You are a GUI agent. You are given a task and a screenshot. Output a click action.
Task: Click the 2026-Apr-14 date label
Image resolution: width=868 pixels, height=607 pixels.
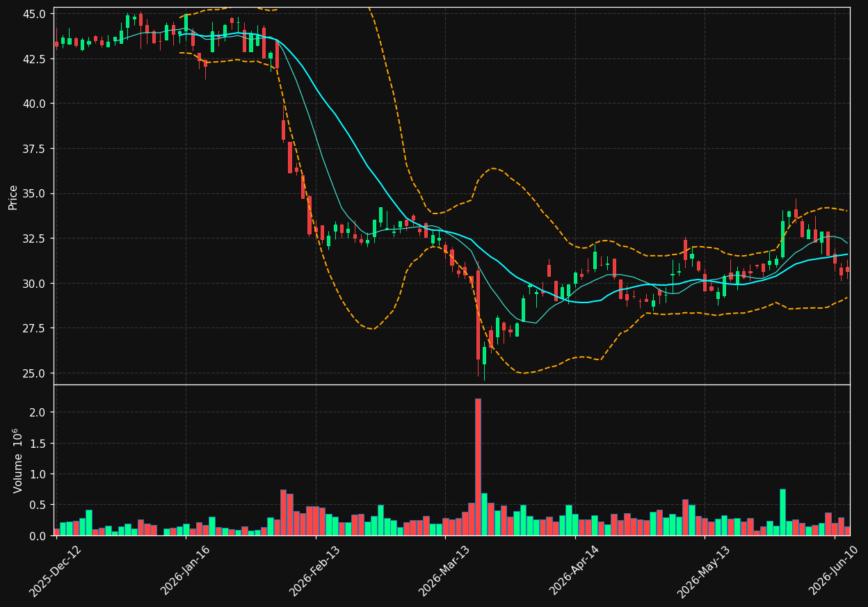click(575, 571)
